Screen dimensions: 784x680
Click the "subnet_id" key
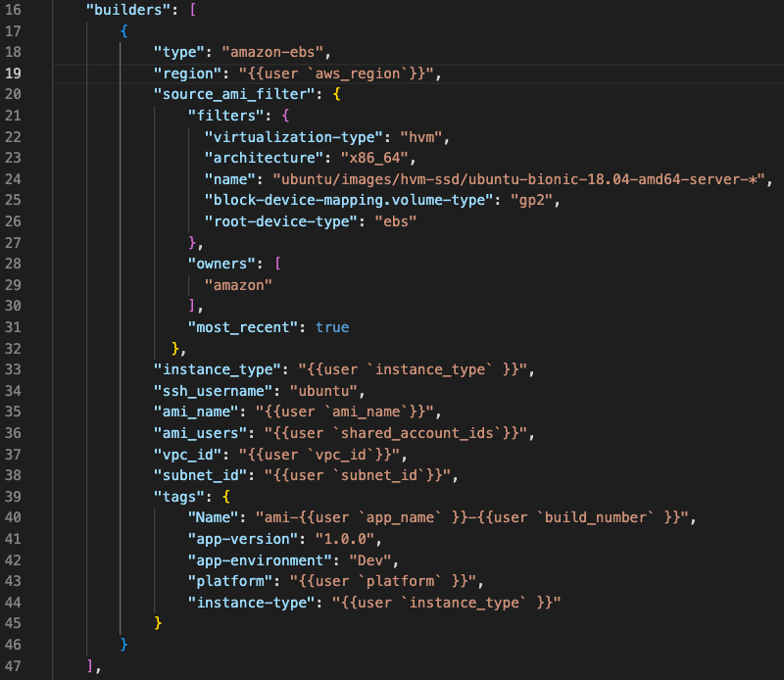tap(201, 475)
